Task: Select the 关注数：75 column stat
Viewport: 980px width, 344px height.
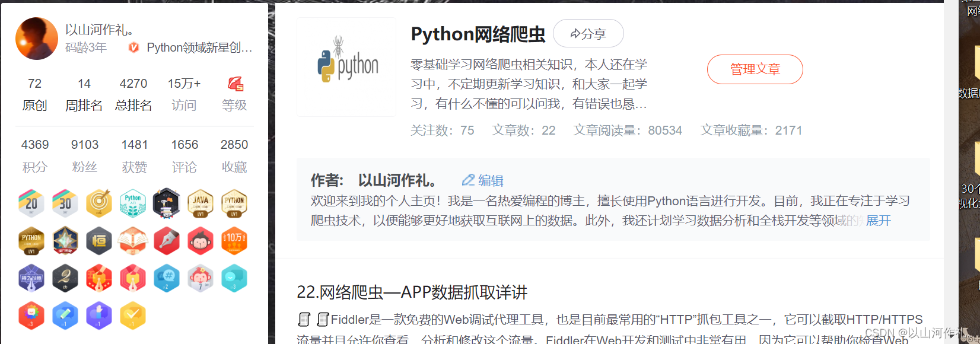Action: click(x=442, y=130)
